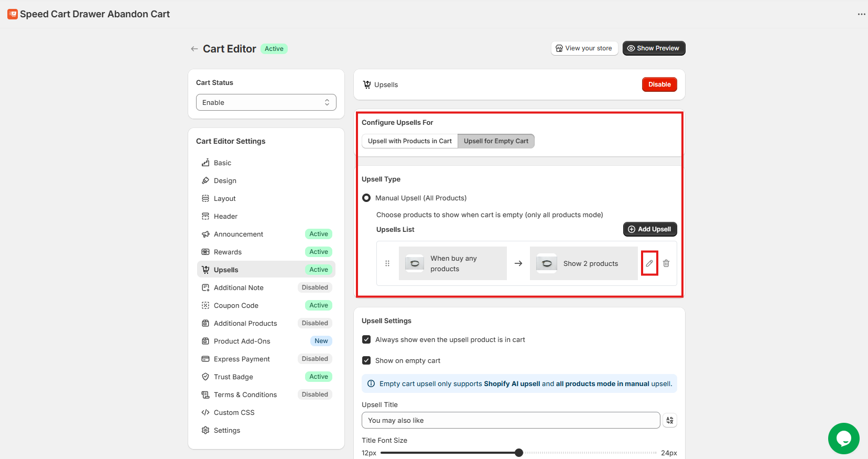The height and width of the screenshot is (459, 868).
Task: Delete the upsell using trash icon
Action: point(666,263)
